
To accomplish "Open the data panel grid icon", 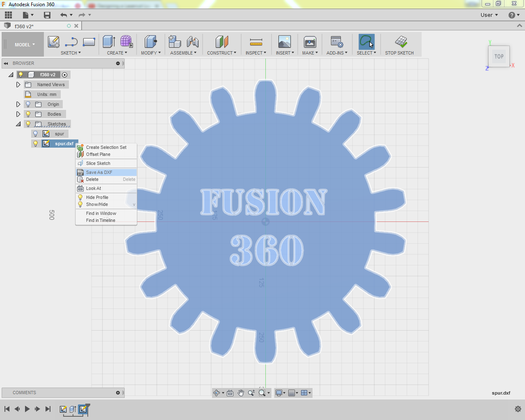I will click(8, 15).
